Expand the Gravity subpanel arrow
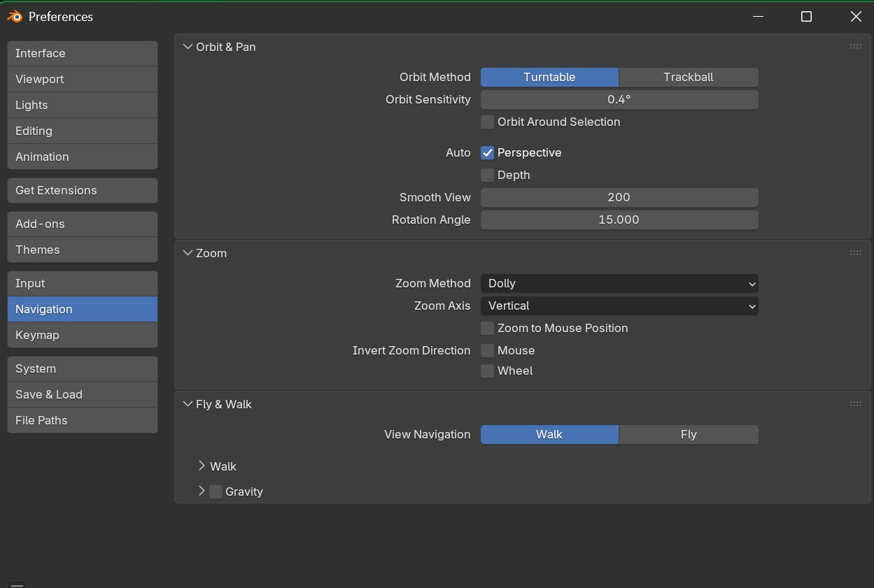The width and height of the screenshot is (874, 588). click(x=202, y=491)
